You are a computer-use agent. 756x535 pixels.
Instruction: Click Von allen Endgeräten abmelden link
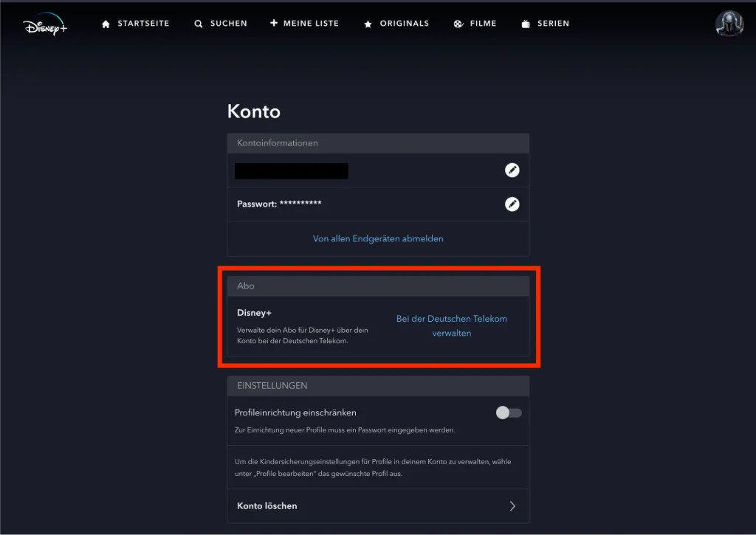(x=378, y=238)
